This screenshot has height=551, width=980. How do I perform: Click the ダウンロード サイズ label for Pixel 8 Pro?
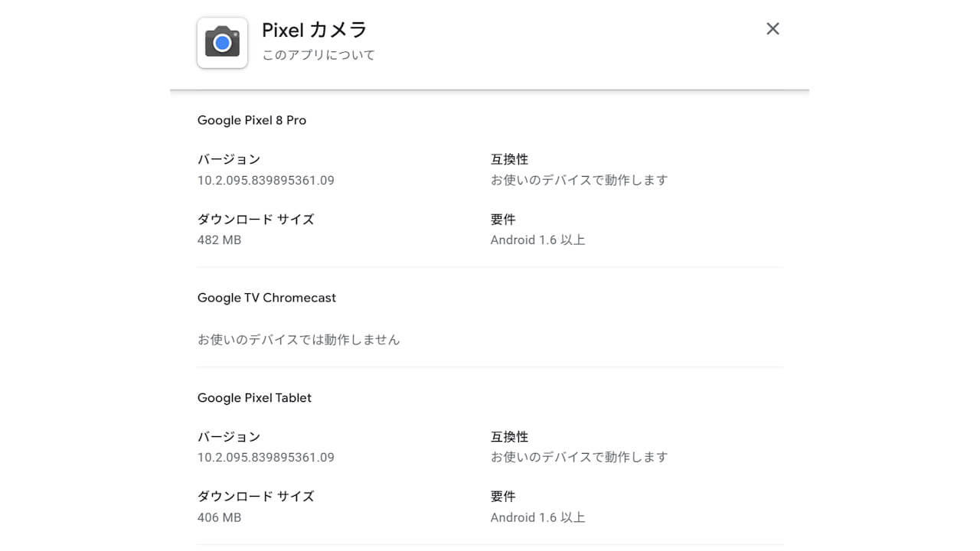click(256, 219)
